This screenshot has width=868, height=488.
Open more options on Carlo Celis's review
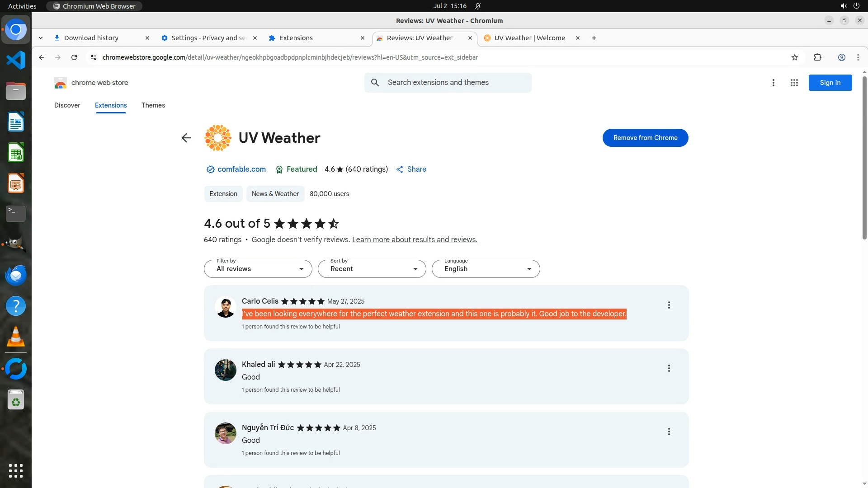[669, 305]
